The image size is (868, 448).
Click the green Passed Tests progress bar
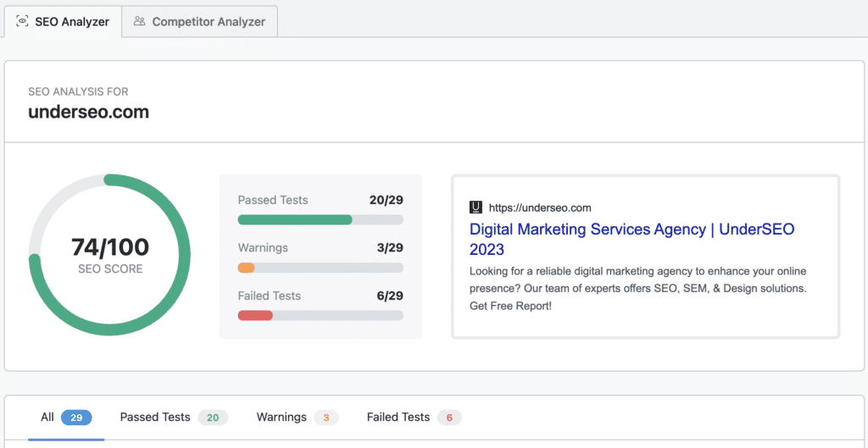(295, 219)
